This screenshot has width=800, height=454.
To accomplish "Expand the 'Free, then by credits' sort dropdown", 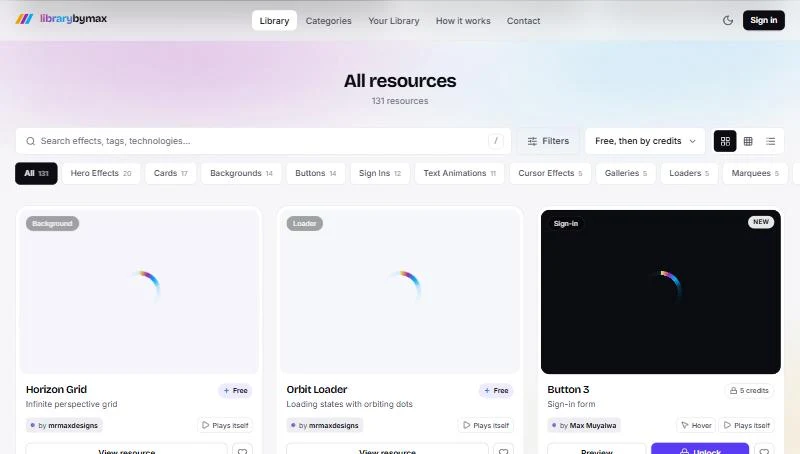I will click(x=644, y=141).
